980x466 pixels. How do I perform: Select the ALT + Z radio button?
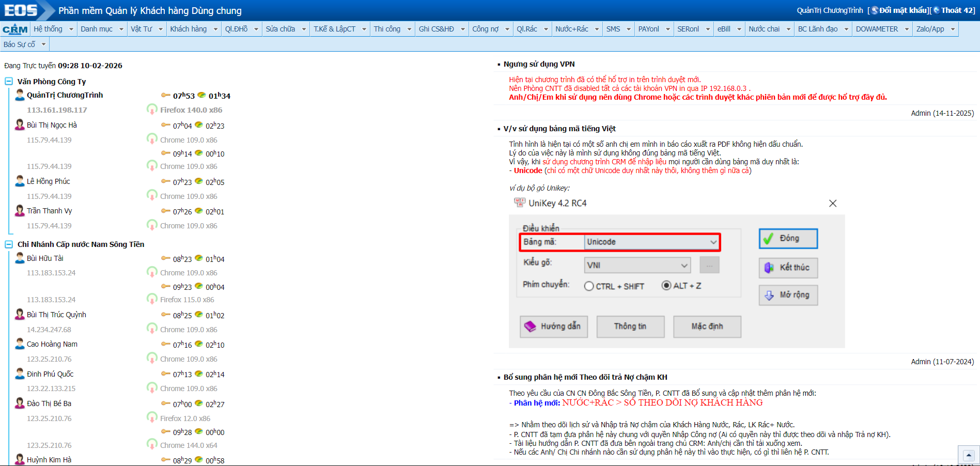(x=666, y=286)
